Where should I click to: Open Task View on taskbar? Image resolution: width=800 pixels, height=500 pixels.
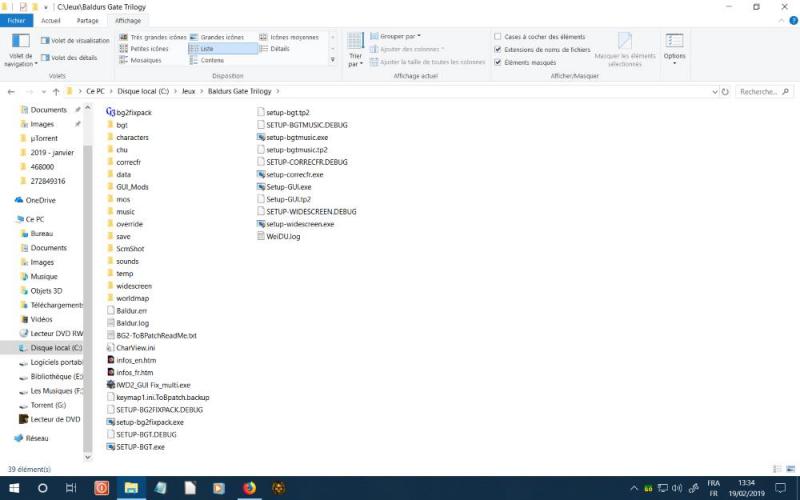tap(71, 488)
